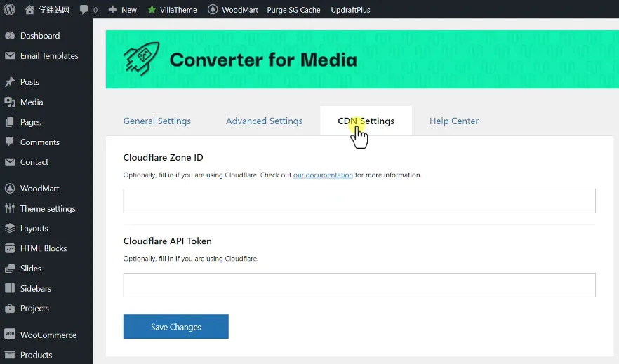Follow our documentation link

323,175
